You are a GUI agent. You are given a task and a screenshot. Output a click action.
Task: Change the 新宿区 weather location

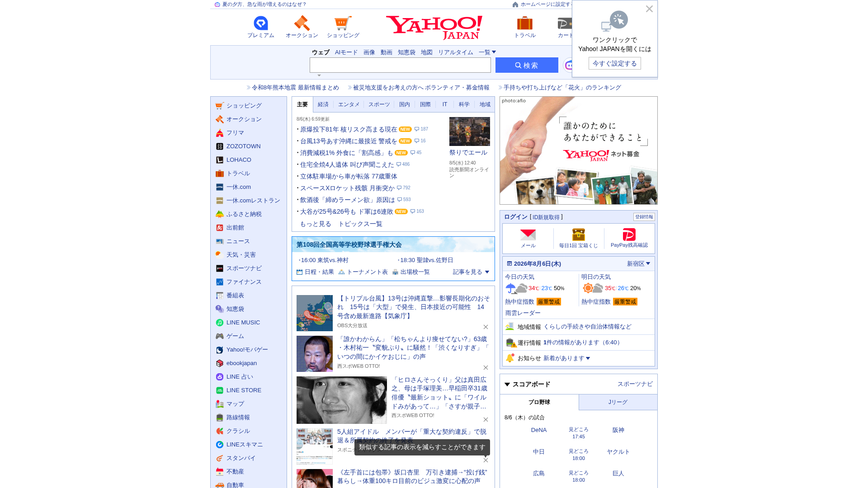tap(638, 264)
